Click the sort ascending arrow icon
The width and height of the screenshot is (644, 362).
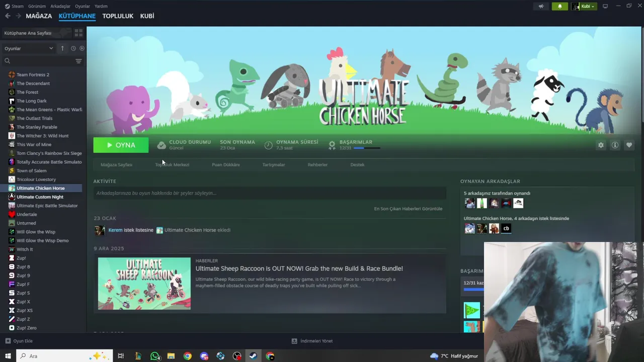pyautogui.click(x=62, y=48)
